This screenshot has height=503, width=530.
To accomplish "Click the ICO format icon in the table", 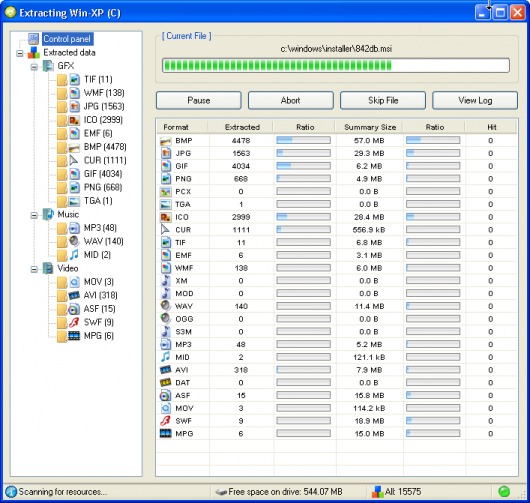I will [165, 217].
